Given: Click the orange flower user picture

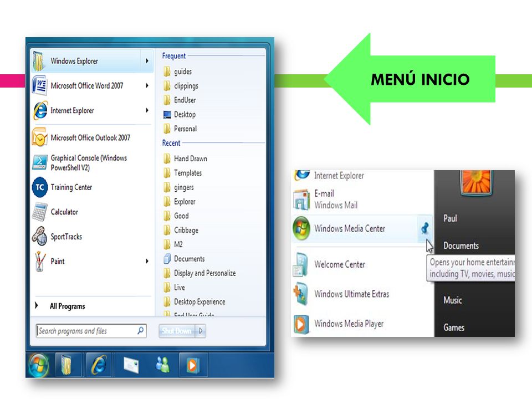Looking at the screenshot, I should pyautogui.click(x=477, y=182).
